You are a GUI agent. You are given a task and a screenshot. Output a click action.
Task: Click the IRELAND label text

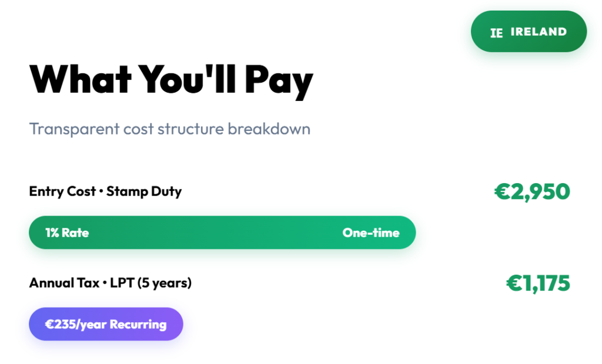click(539, 32)
